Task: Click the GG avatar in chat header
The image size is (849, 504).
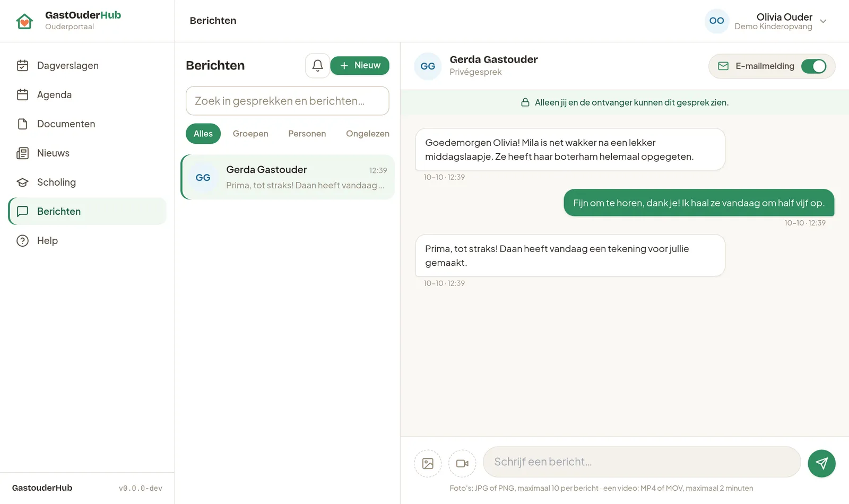Action: (x=428, y=66)
